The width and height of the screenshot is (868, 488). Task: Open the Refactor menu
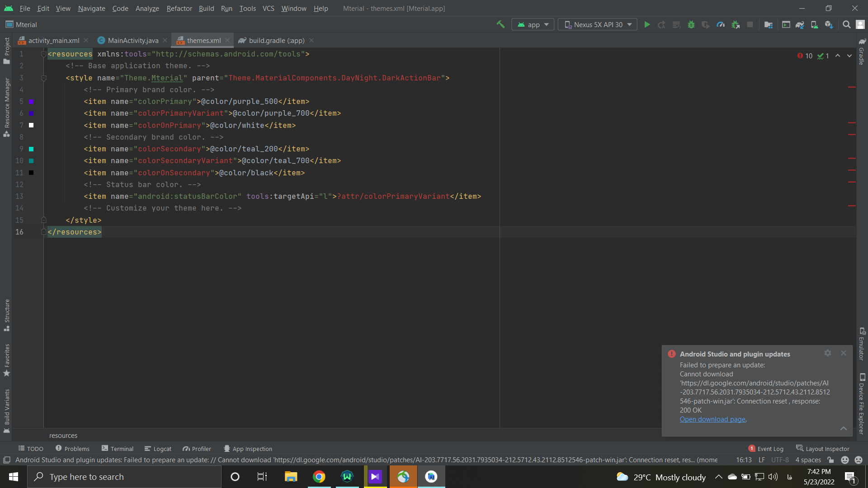179,8
